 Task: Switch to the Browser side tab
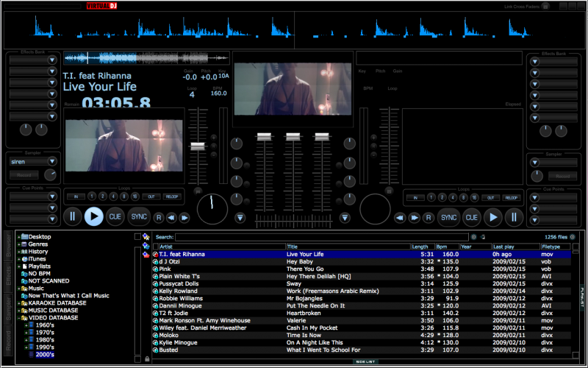coord(8,246)
